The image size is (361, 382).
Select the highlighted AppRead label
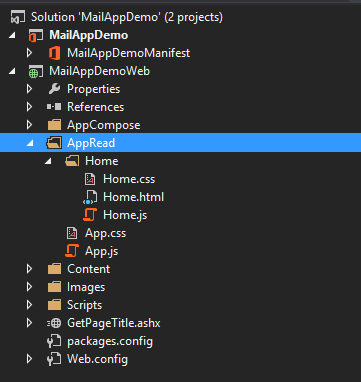91,143
